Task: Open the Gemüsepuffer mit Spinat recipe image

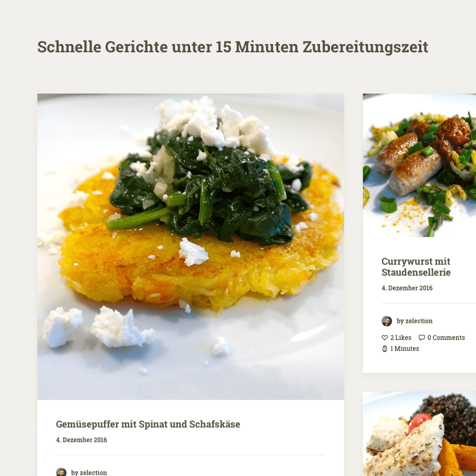Action: [x=190, y=247]
